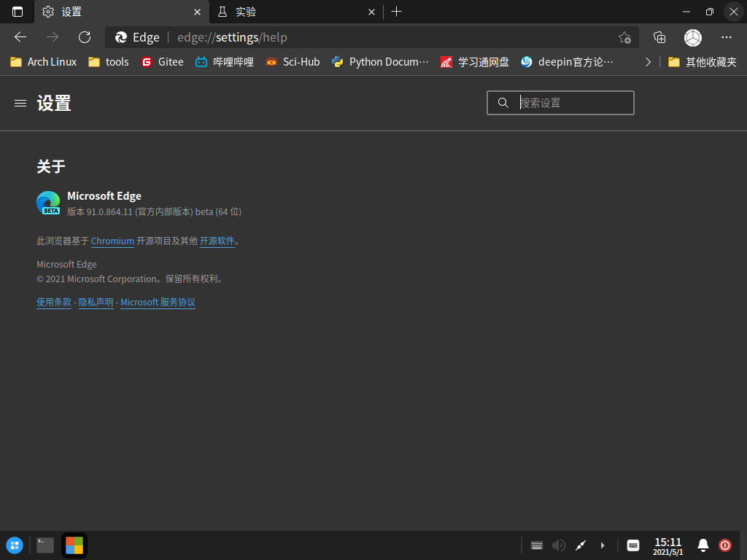Image resolution: width=747 pixels, height=560 pixels.
Task: Close the 设置 tab
Action: pyautogui.click(x=197, y=12)
